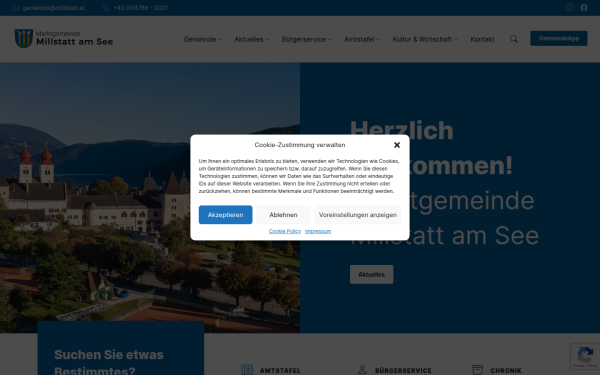Image resolution: width=600 pixels, height=375 pixels.
Task: Click the CHRONIK quick link text
Action: pyautogui.click(x=506, y=370)
